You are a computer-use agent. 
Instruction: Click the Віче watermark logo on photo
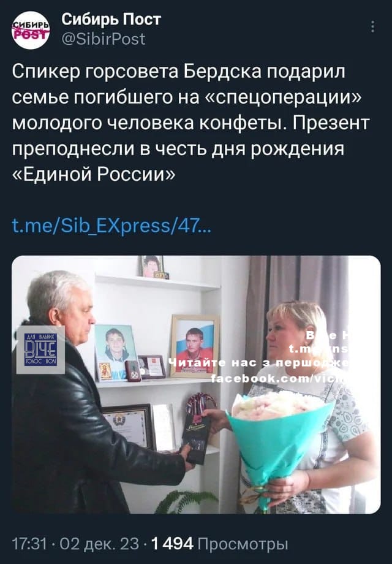click(40, 349)
